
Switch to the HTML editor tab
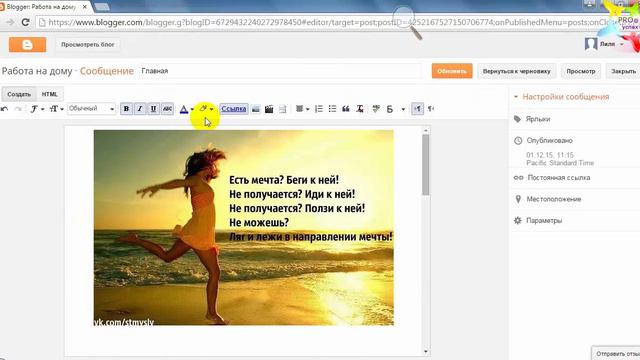tap(50, 94)
